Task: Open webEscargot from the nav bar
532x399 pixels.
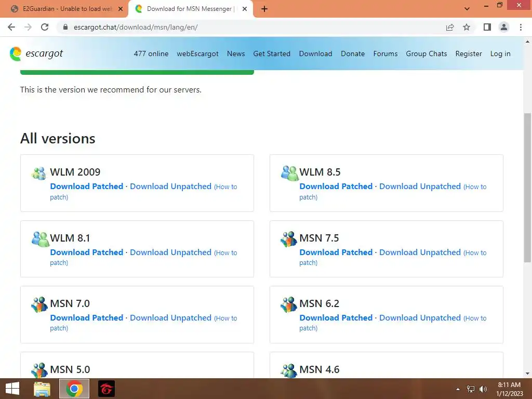Action: [197, 54]
